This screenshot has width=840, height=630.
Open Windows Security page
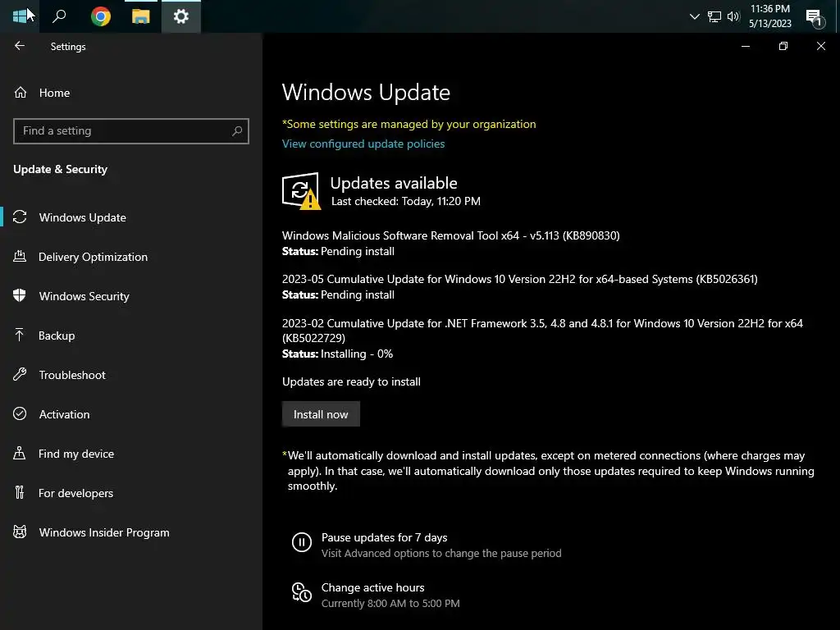point(84,296)
